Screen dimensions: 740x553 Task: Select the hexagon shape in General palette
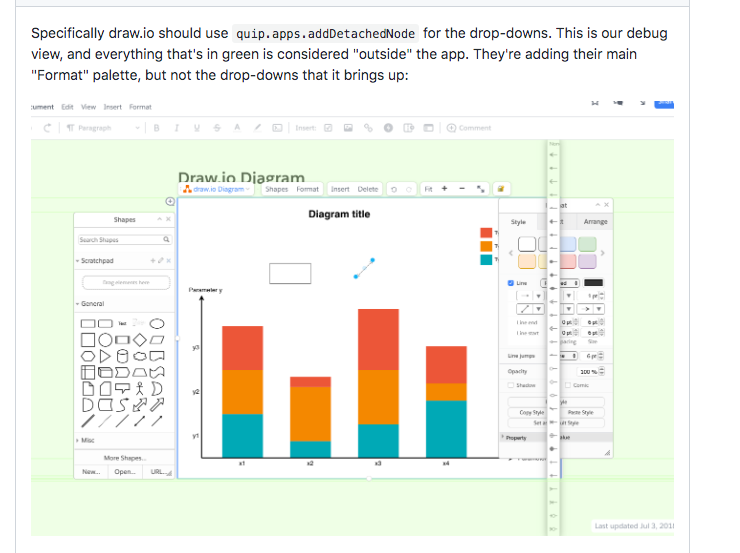pyautogui.click(x=88, y=356)
